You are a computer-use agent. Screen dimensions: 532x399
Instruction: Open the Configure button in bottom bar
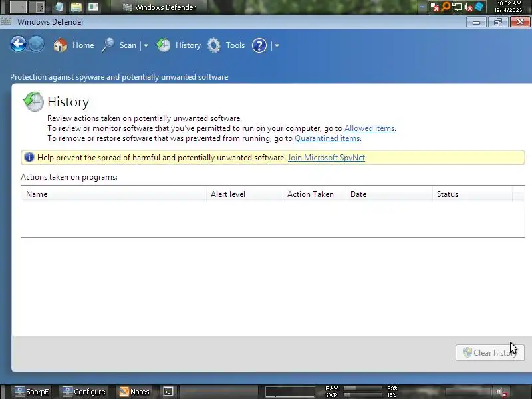tap(84, 392)
